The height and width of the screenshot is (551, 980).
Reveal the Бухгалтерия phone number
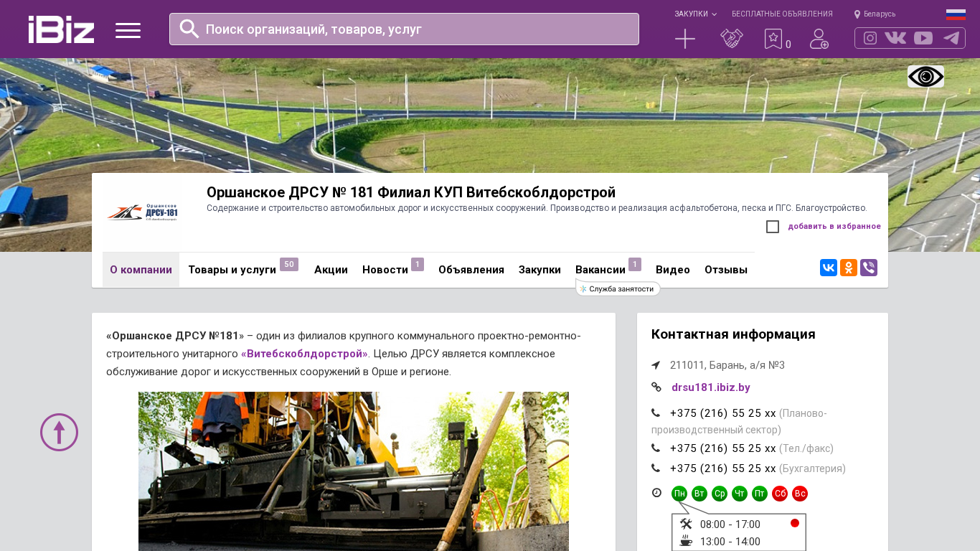tap(723, 468)
